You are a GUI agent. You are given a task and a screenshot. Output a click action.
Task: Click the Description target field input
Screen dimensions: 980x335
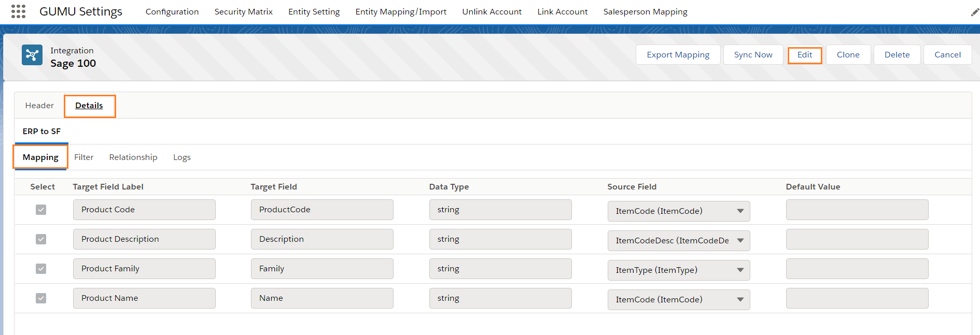coord(322,239)
